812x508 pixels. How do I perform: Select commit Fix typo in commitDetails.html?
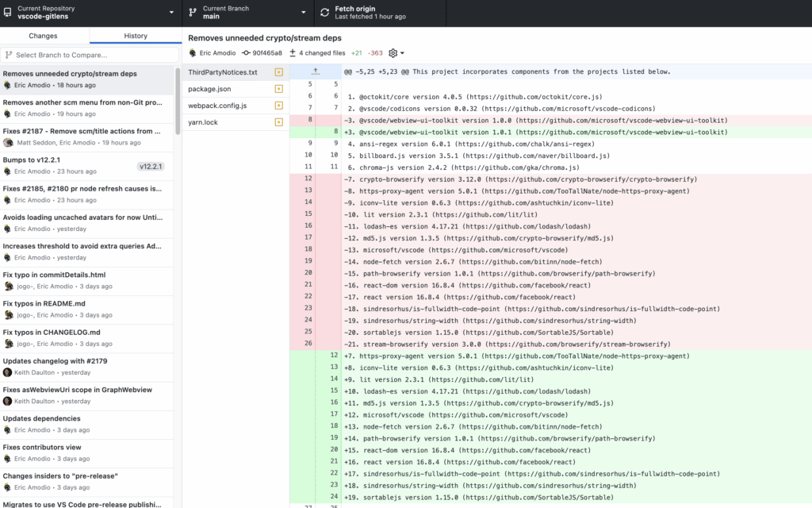[86, 280]
